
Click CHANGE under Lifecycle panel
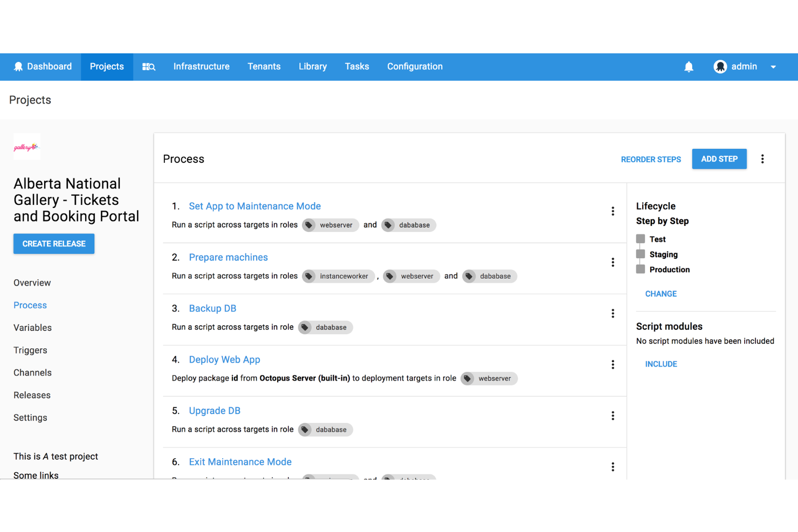point(661,294)
